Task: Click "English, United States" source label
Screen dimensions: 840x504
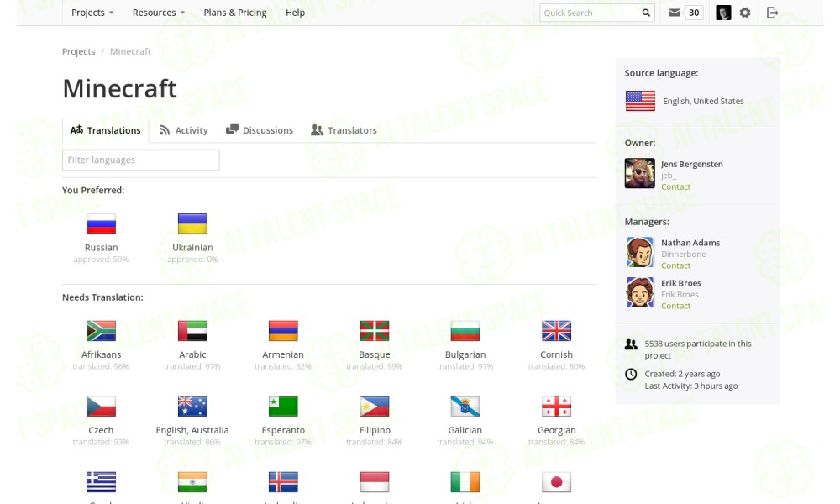Action: pyautogui.click(x=703, y=101)
